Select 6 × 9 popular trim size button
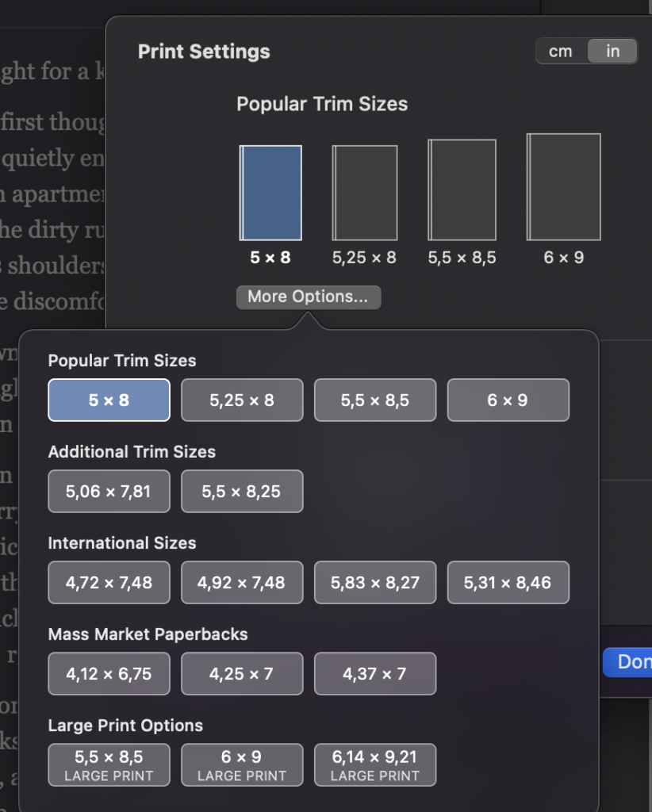 point(508,400)
